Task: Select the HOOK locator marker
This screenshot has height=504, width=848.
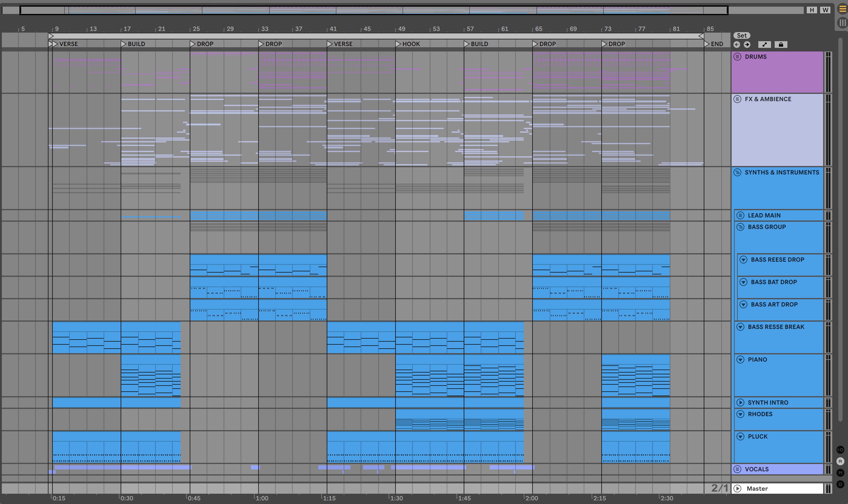Action: (399, 44)
